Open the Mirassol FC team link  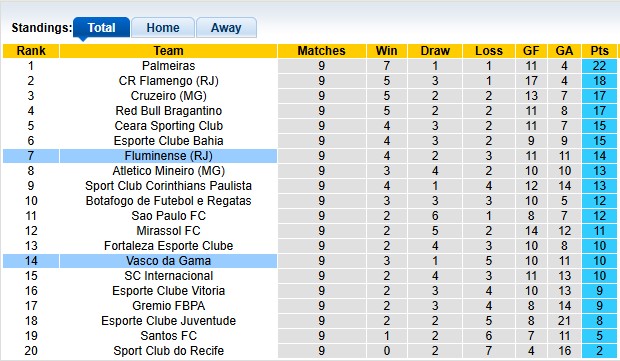tap(168, 231)
